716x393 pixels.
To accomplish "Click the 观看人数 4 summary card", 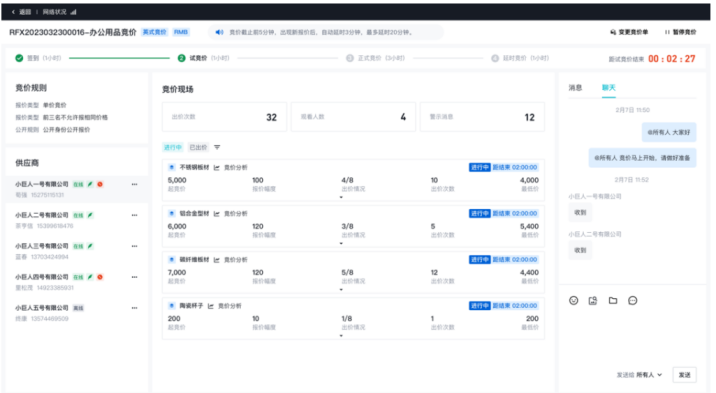I will click(353, 117).
